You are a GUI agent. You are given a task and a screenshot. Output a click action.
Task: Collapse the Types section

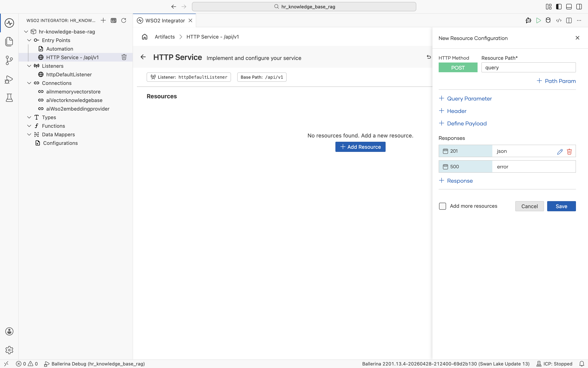[x=29, y=117]
